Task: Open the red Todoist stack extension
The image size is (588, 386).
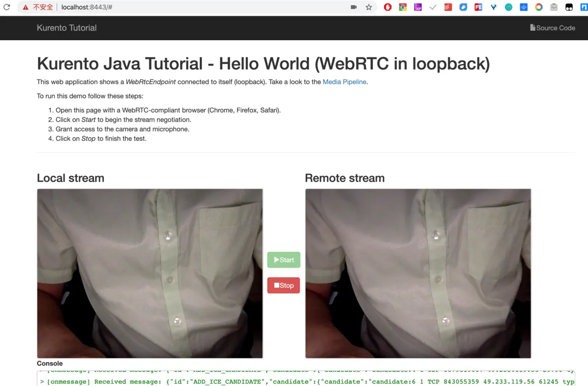Action: pyautogui.click(x=448, y=7)
